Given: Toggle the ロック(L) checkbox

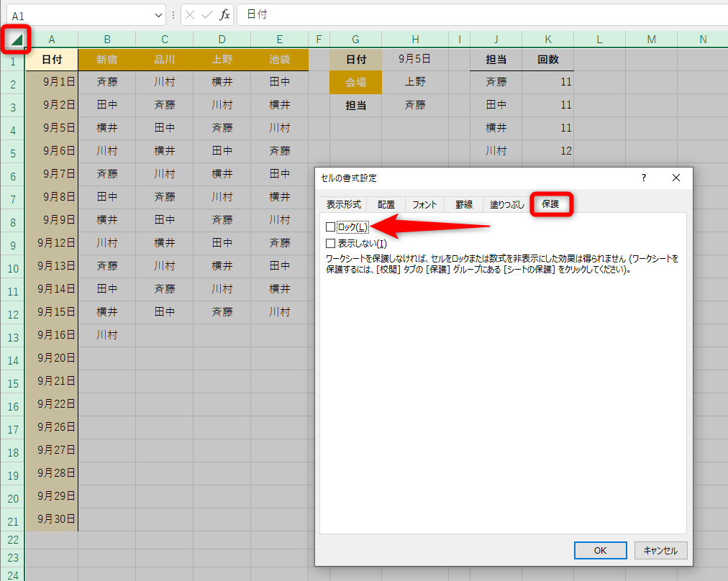Looking at the screenshot, I should click(331, 227).
